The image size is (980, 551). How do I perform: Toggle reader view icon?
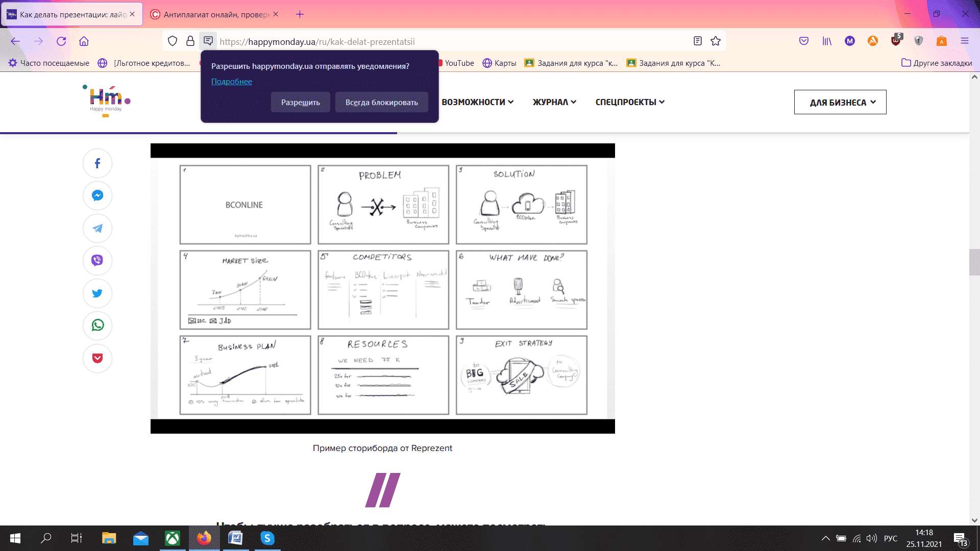click(x=698, y=41)
